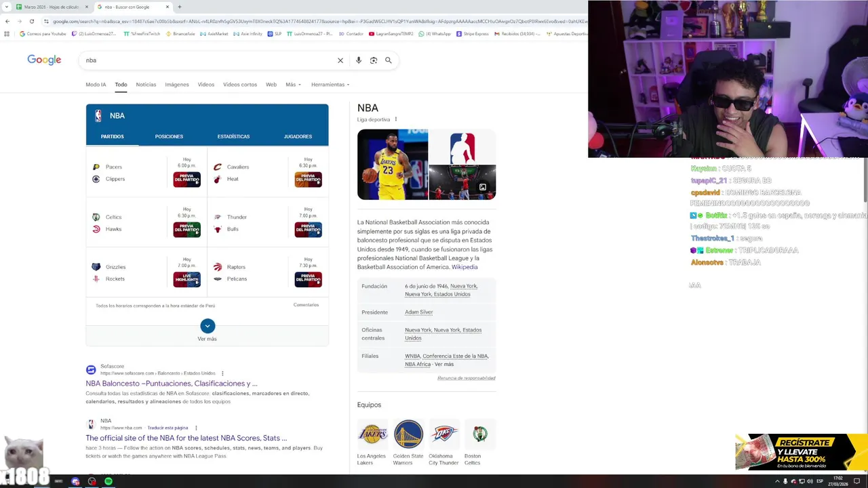The width and height of the screenshot is (868, 488).
Task: Go to the Google homepage logo
Action: pos(44,60)
